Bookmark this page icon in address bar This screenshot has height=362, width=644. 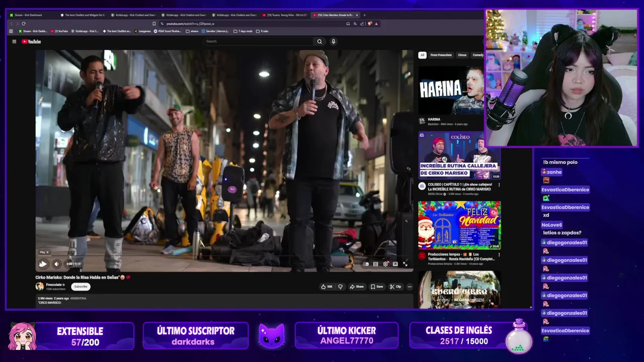(x=154, y=24)
